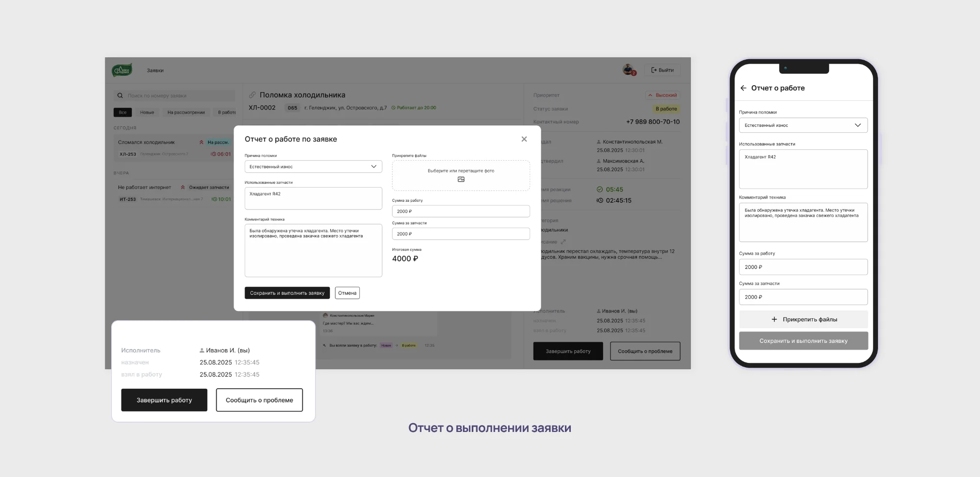Screen dimensions: 980x477
Task: Click the search magnifier icon in the sidebar
Action: click(120, 96)
